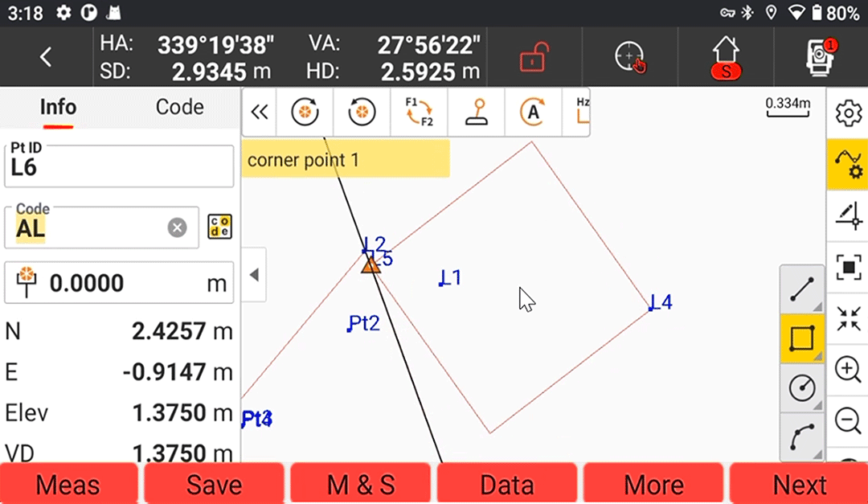This screenshot has width=868, height=504.
Task: Open the code list picker icon
Action: [x=219, y=227]
